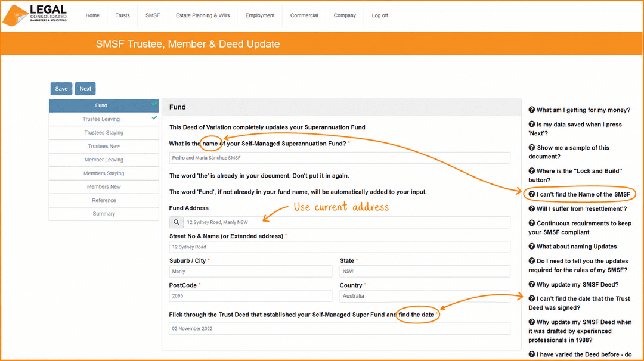Click the Trust Deed date field
644x361 pixels.
click(340, 329)
